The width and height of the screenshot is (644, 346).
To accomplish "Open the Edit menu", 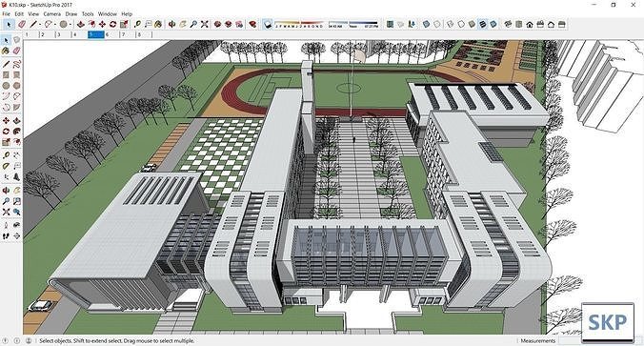I will pyautogui.click(x=19, y=14).
